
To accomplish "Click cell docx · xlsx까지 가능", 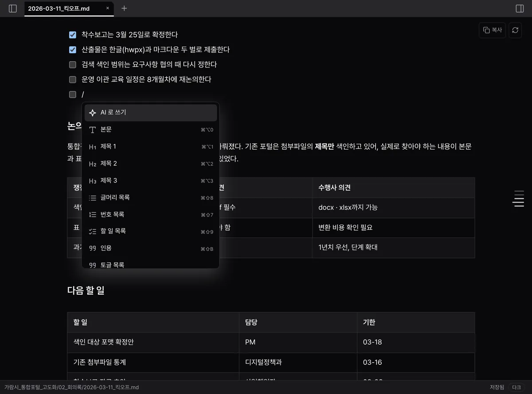I will point(393,208).
